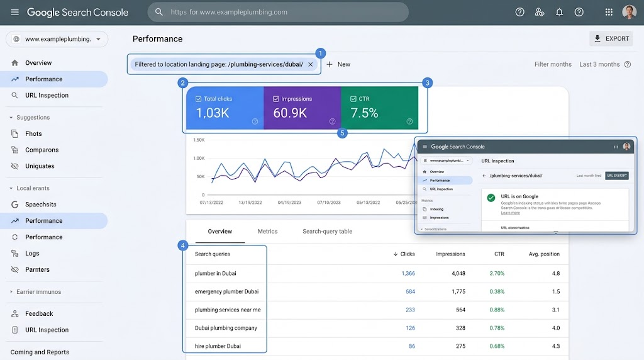Click the help icon on the Impressions card

pyautogui.click(x=332, y=121)
